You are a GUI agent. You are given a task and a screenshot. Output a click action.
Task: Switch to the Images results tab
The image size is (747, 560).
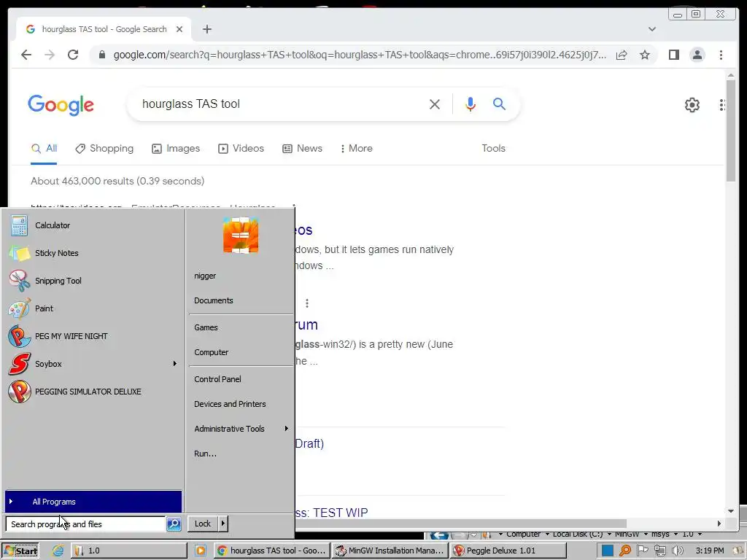pyautogui.click(x=176, y=148)
